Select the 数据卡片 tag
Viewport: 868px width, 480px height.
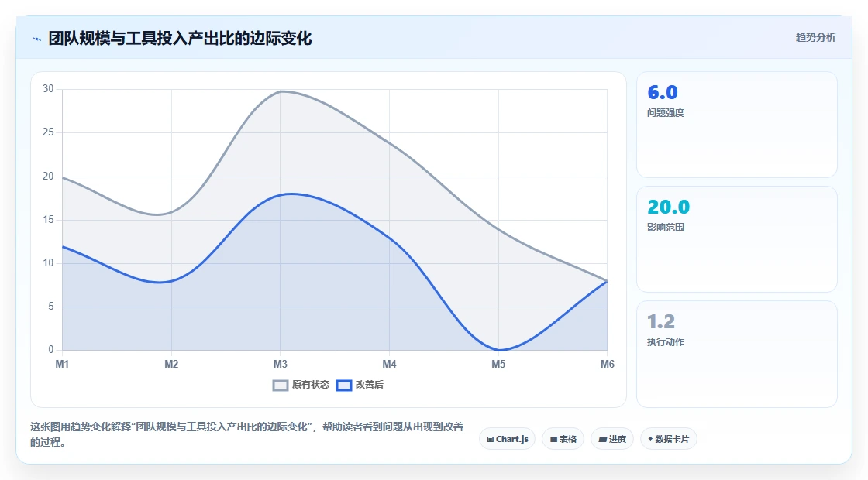coord(668,439)
